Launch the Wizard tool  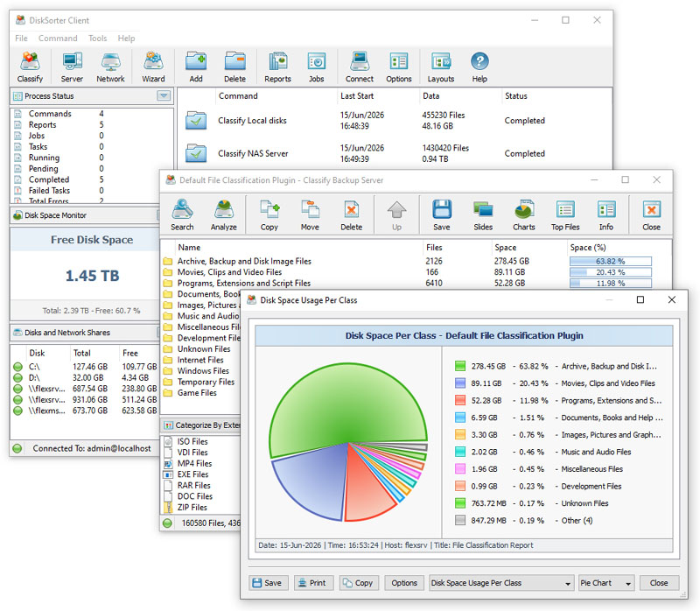(x=153, y=67)
